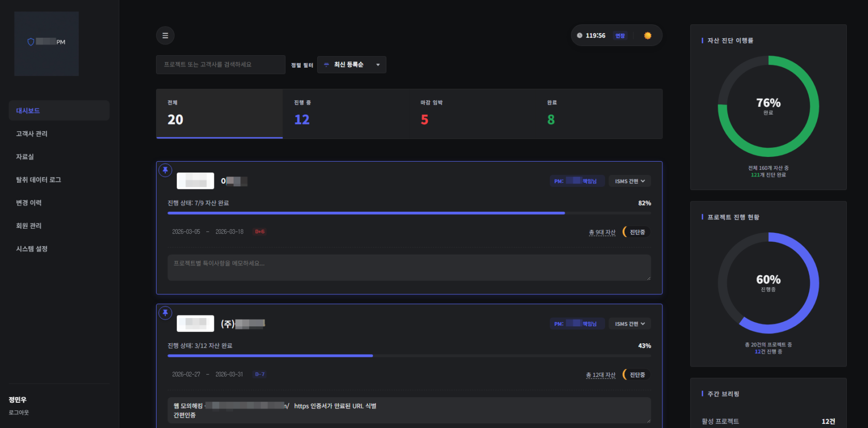Open the 최신 등록순 sort dropdown arrow
The image size is (868, 428).
point(378,65)
